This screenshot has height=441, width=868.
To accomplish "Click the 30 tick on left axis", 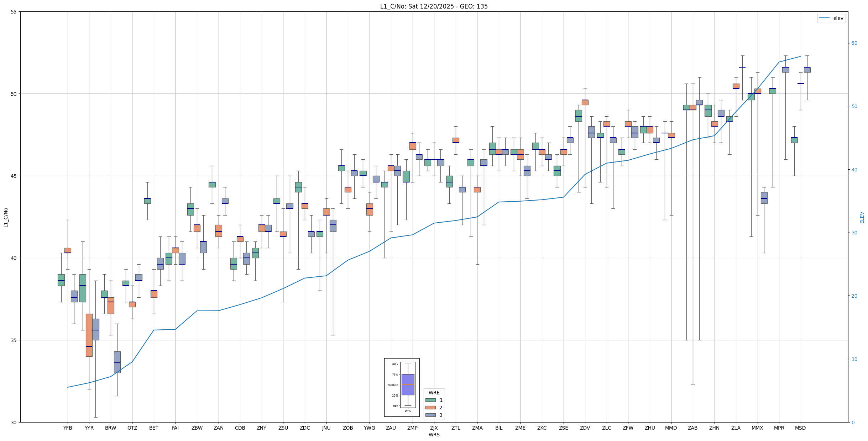I will pyautogui.click(x=14, y=422).
